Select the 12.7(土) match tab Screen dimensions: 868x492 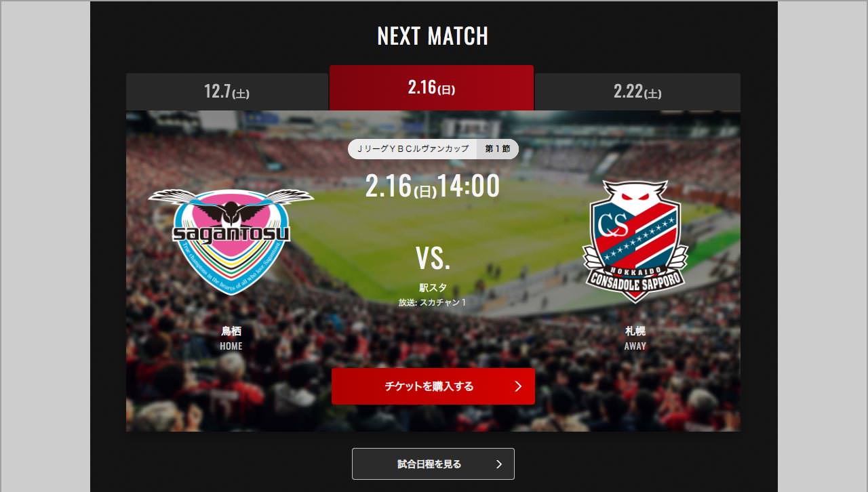[227, 91]
